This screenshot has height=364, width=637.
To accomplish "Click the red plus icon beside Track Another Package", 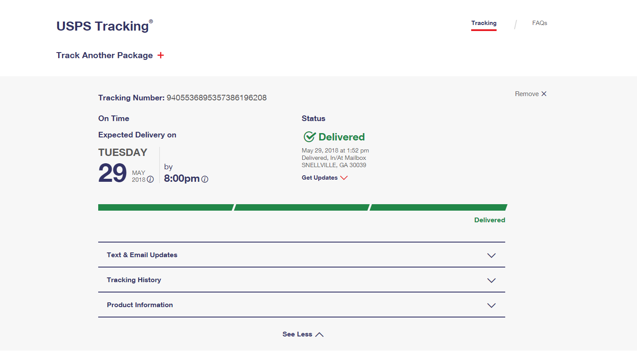I will 161,55.
